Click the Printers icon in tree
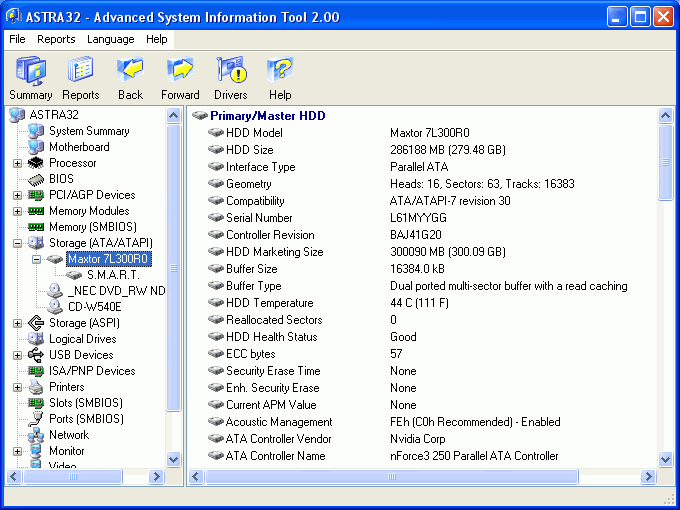Viewport: 680px width, 510px height. click(x=36, y=387)
